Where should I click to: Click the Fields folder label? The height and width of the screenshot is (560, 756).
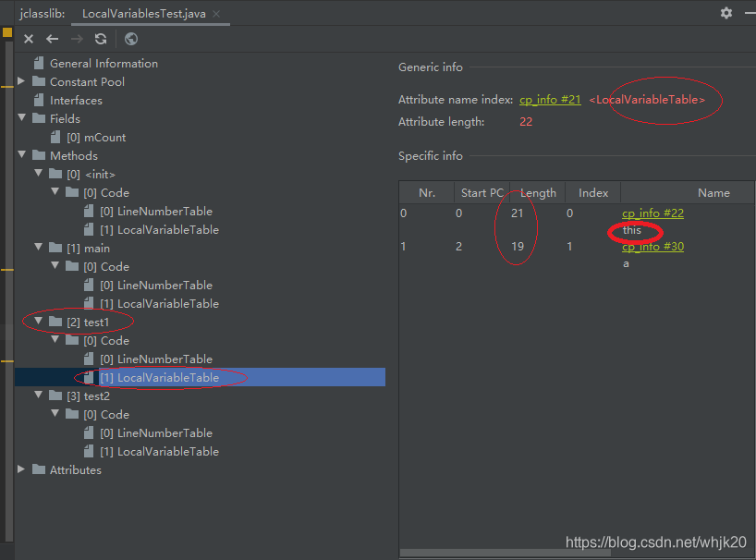(65, 119)
